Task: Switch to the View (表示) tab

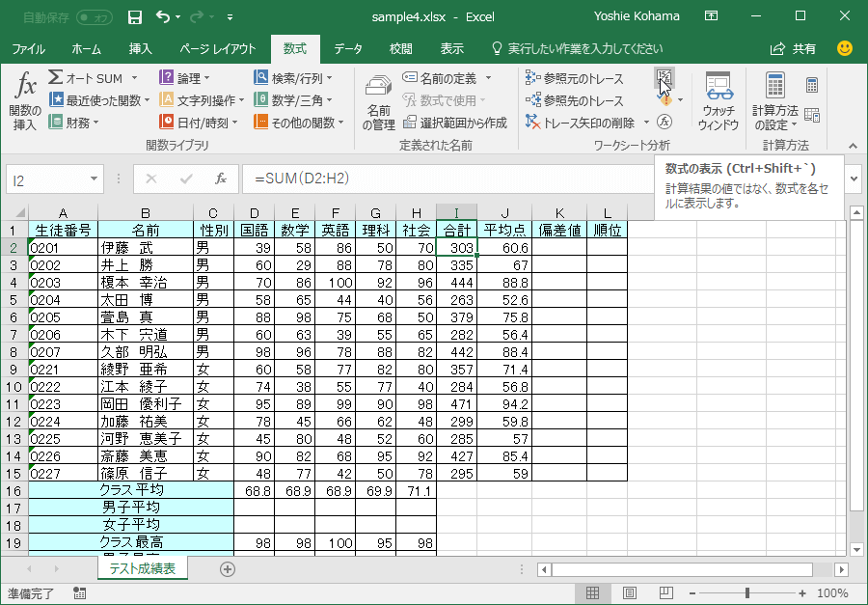Action: tap(451, 49)
